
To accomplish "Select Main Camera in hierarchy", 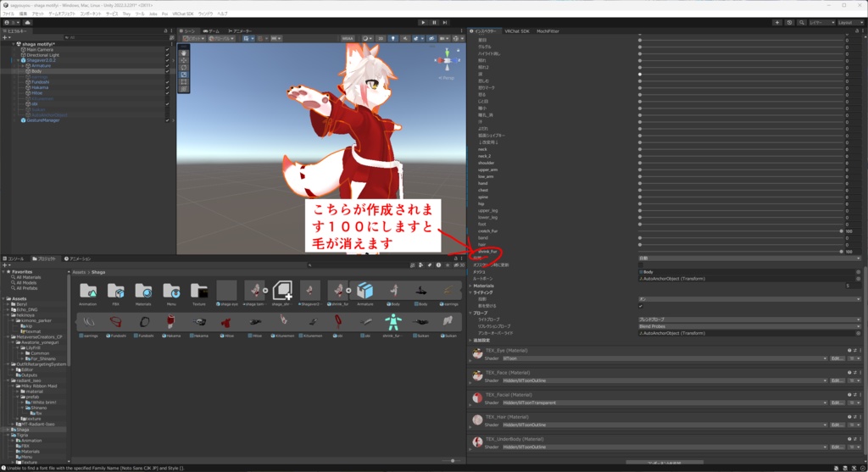I will click(x=39, y=49).
